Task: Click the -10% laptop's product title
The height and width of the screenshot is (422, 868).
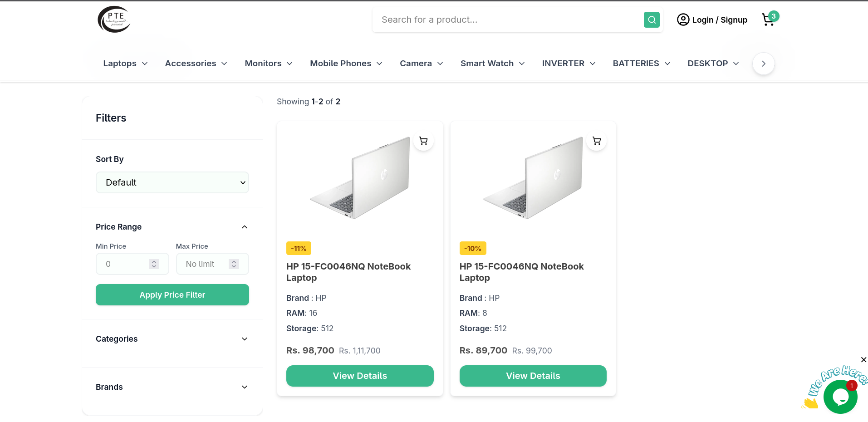Action: click(522, 272)
